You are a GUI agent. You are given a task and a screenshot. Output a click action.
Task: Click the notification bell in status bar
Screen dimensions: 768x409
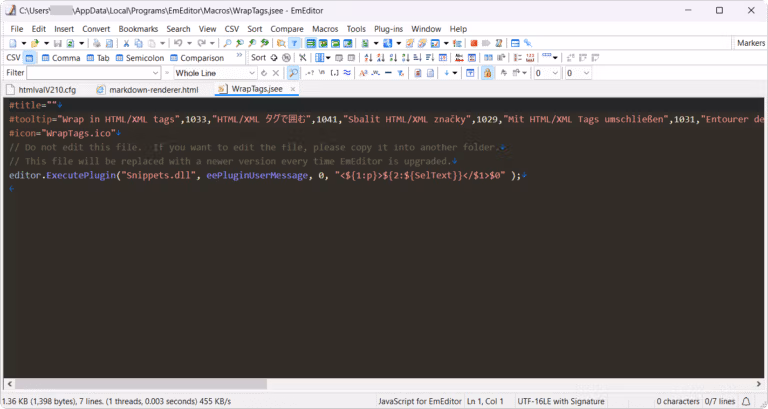tap(746, 401)
